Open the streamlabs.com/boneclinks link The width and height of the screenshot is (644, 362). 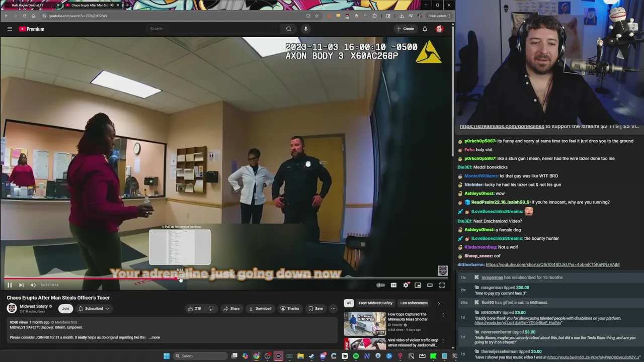coord(502,127)
